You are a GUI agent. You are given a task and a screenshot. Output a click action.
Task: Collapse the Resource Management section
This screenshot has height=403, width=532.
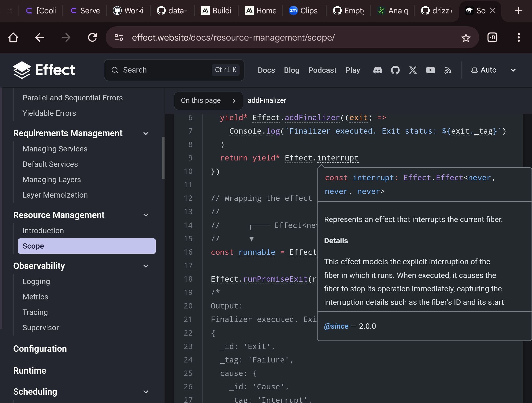coord(146,215)
